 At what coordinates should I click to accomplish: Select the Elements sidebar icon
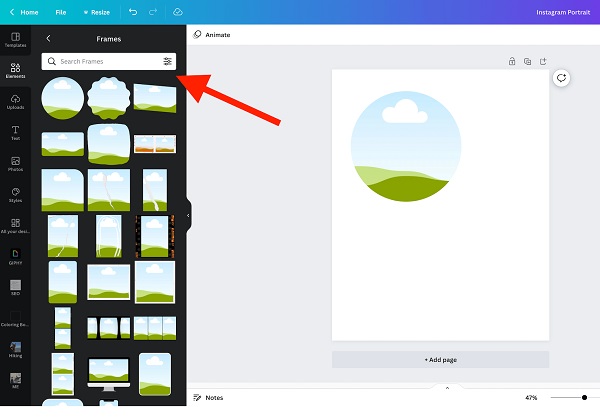pyautogui.click(x=15, y=71)
